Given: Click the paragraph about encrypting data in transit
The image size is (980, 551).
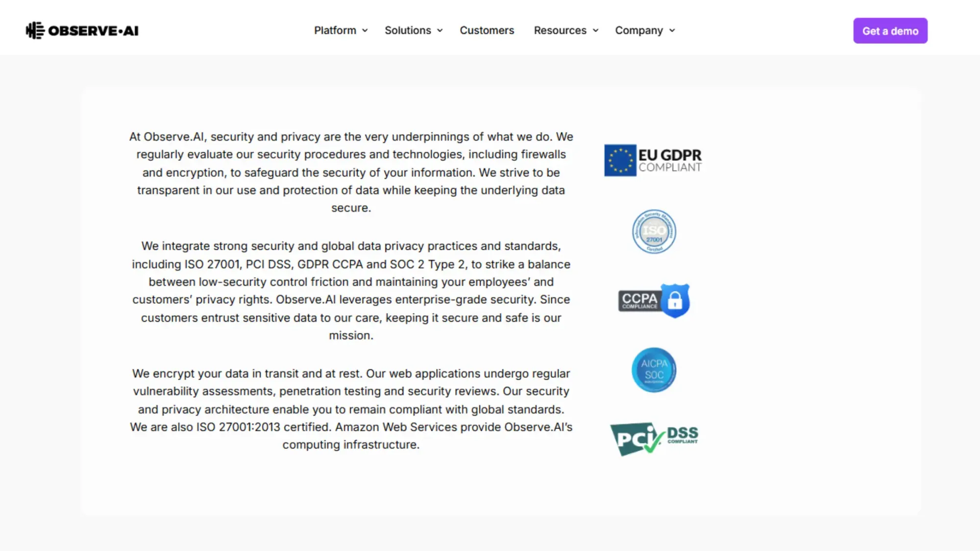Looking at the screenshot, I should pos(351,409).
